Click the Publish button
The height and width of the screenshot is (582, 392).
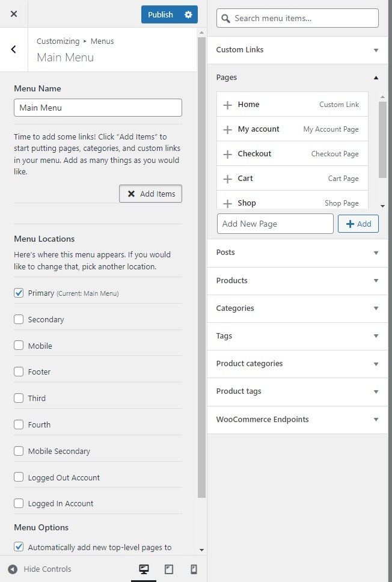point(161,14)
